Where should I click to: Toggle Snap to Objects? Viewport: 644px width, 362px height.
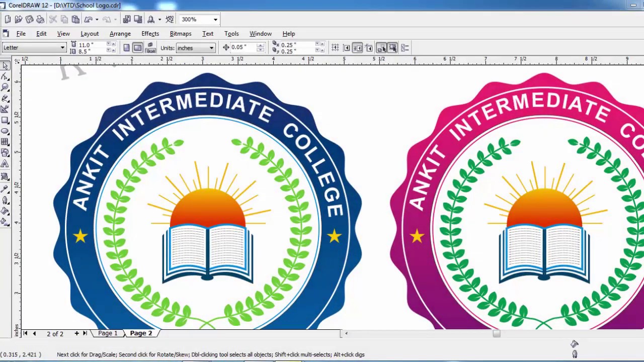pyautogui.click(x=358, y=48)
